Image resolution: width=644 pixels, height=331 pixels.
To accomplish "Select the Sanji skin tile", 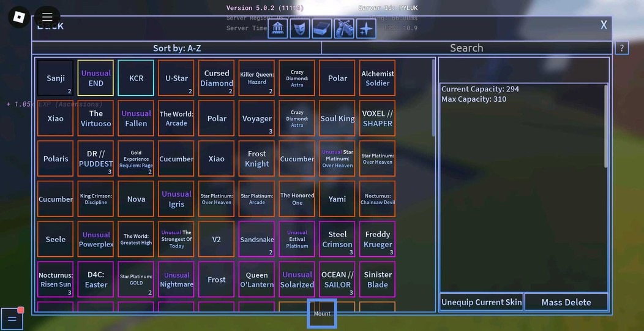I will point(56,78).
